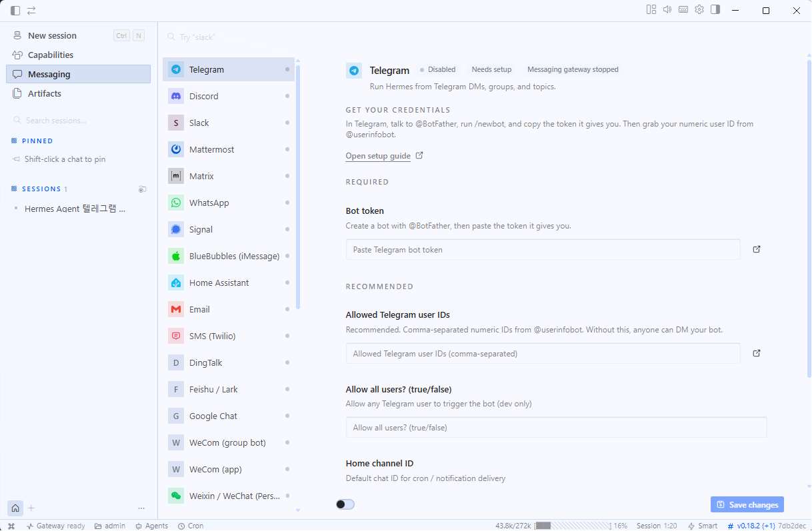
Task: Open Capabilities in the sidebar
Action: [x=78, y=55]
